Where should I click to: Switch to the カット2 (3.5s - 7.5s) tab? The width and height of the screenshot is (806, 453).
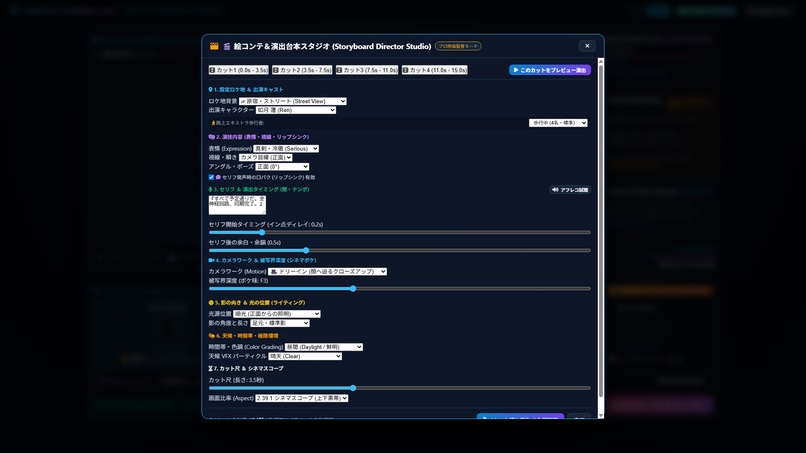pyautogui.click(x=302, y=70)
